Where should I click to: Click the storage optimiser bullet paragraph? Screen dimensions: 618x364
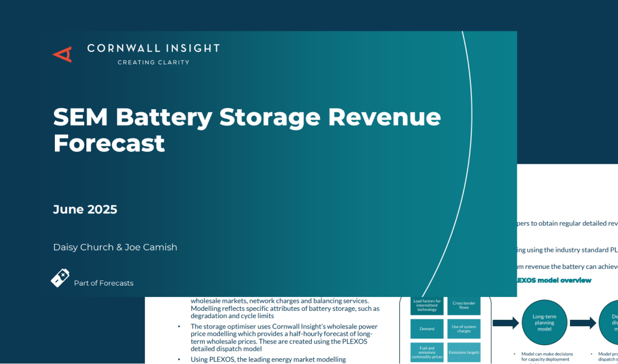pyautogui.click(x=284, y=338)
